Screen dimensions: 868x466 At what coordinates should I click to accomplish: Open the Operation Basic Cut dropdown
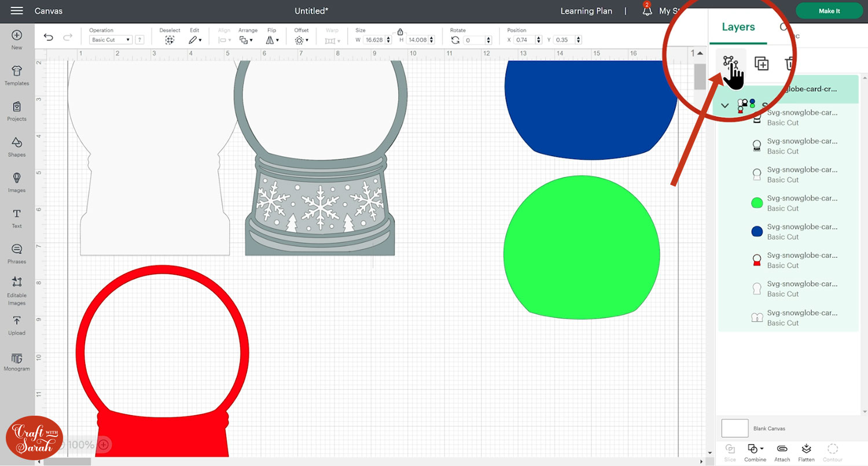click(111, 40)
